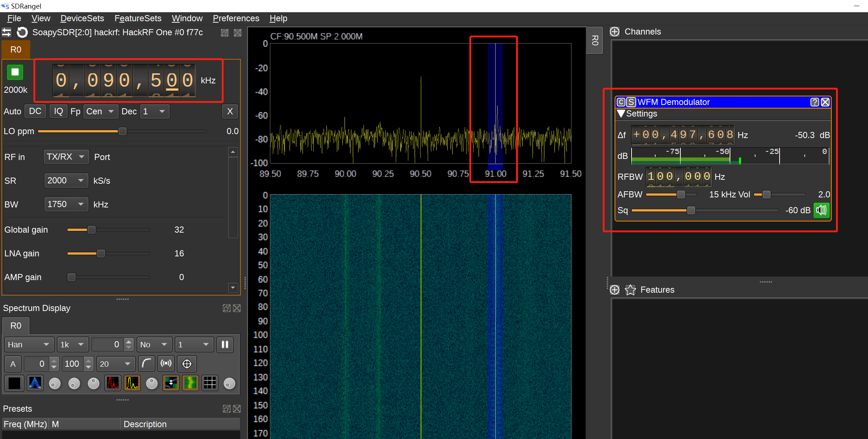Image resolution: width=868 pixels, height=439 pixels.
Task: Mute the WFM Demodulator audio
Action: (x=822, y=210)
